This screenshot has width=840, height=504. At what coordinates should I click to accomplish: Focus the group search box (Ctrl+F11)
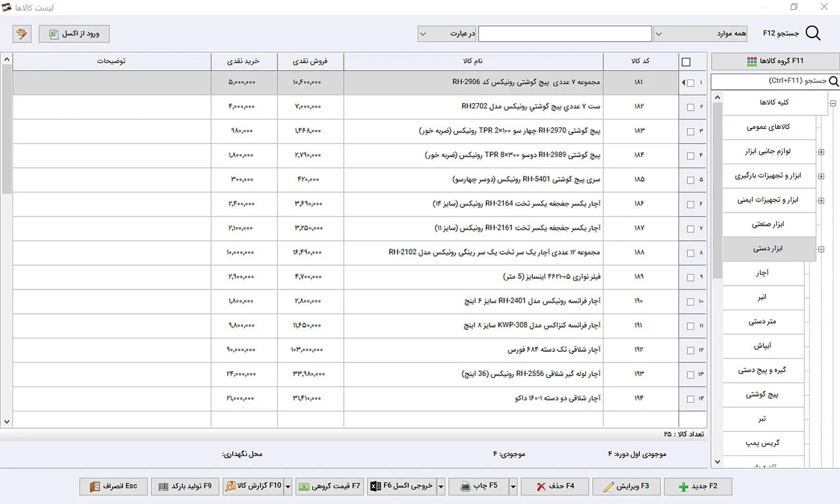(x=770, y=81)
